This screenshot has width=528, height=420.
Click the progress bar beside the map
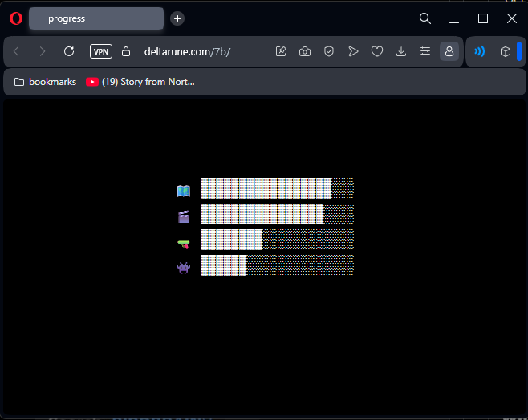[x=277, y=188]
